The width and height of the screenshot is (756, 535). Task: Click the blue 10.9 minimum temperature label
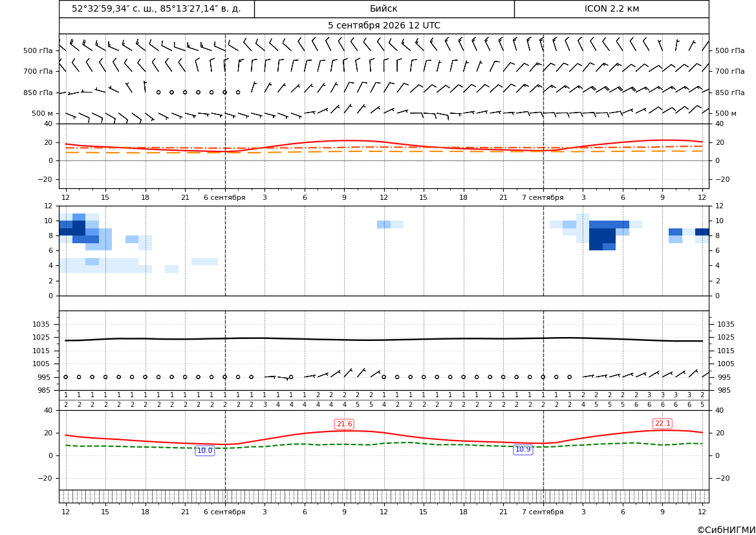coord(523,450)
